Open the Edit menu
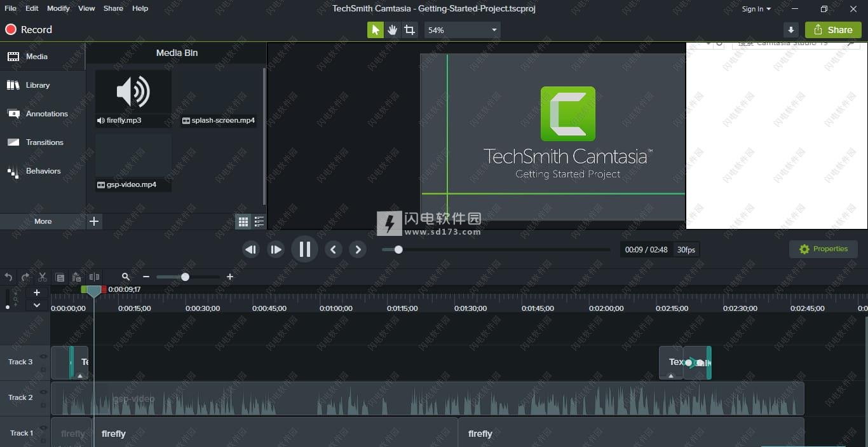 point(32,8)
